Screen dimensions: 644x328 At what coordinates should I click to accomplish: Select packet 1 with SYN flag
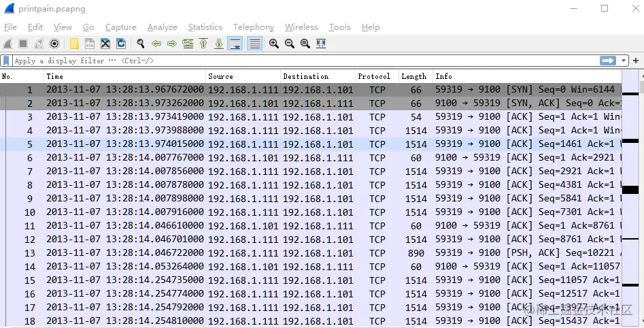(x=311, y=90)
